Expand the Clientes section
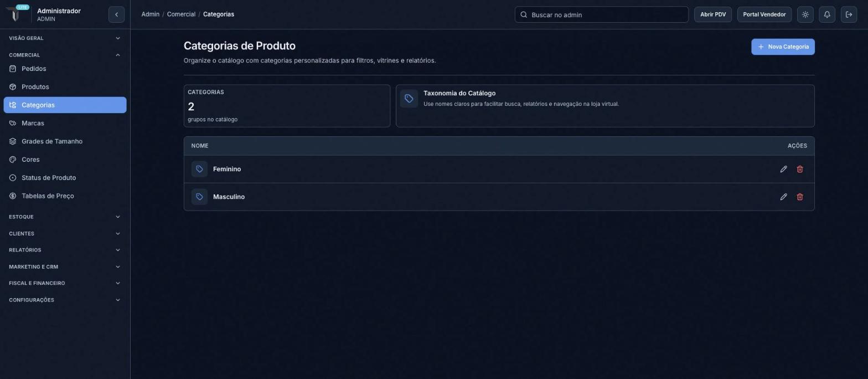Screen dimensions: 868x379 point(65,233)
